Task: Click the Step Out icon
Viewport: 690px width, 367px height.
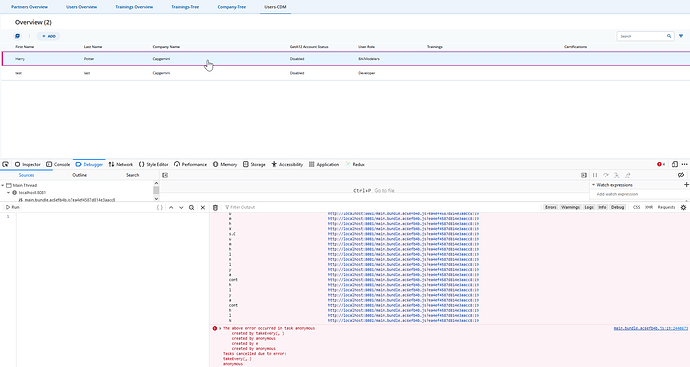Action: coord(628,175)
